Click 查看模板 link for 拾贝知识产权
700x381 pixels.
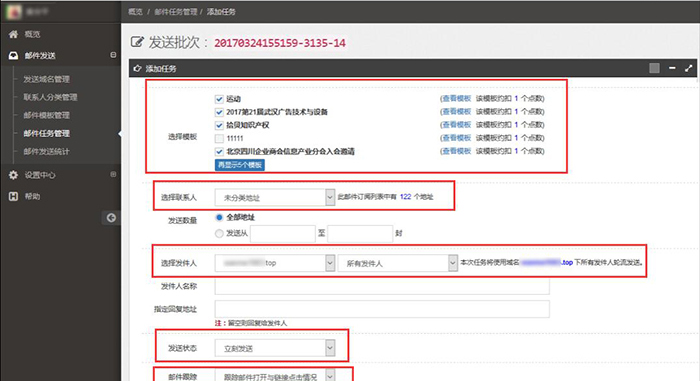[456, 125]
